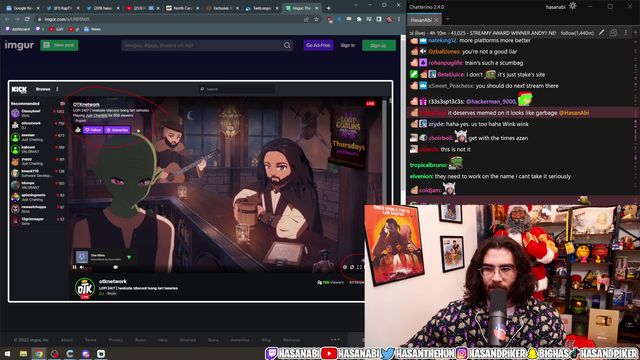Click the share icon in Chrome's address bar
Viewport: 640px width, 360px height.
click(x=307, y=19)
